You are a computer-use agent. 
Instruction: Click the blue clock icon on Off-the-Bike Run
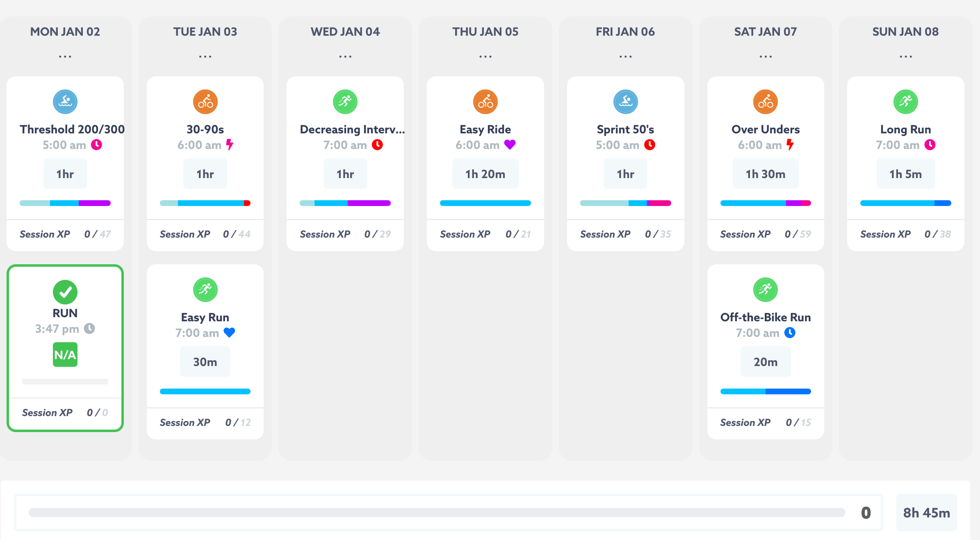point(790,332)
